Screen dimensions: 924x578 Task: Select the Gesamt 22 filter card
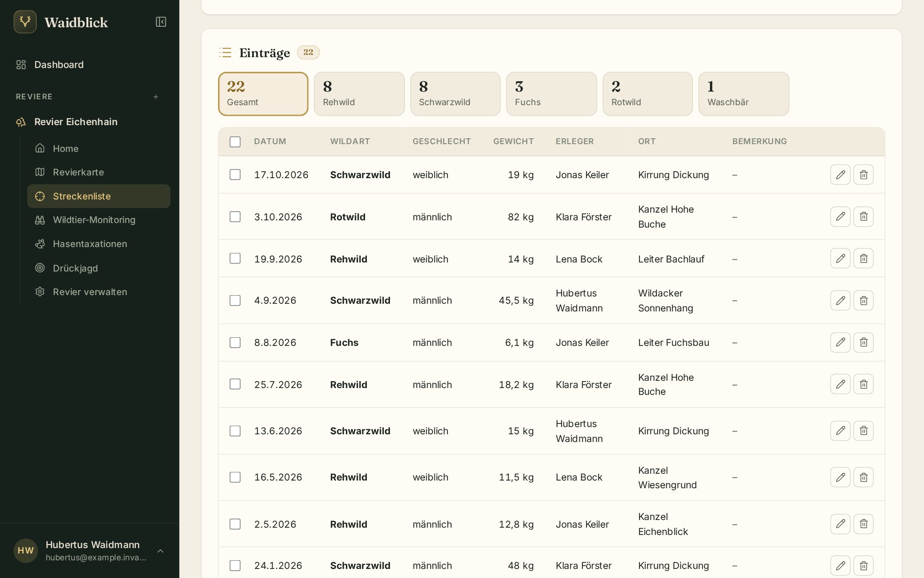(263, 94)
